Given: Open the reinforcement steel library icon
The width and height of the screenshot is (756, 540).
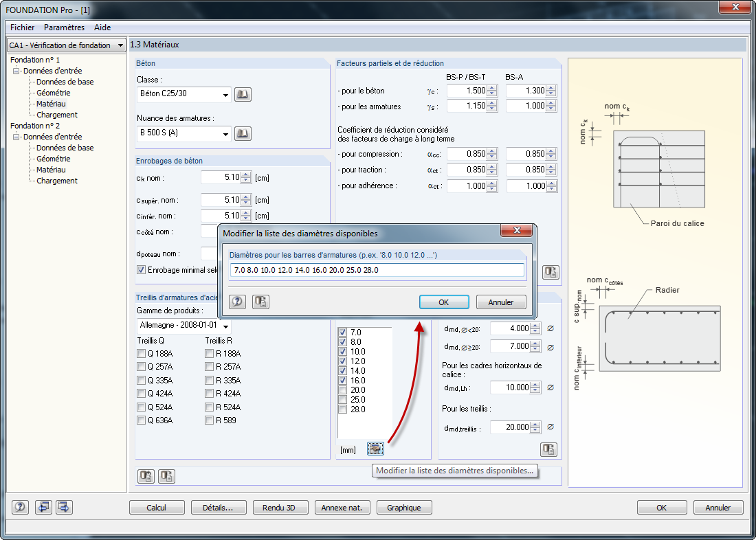Looking at the screenshot, I should pyautogui.click(x=244, y=133).
